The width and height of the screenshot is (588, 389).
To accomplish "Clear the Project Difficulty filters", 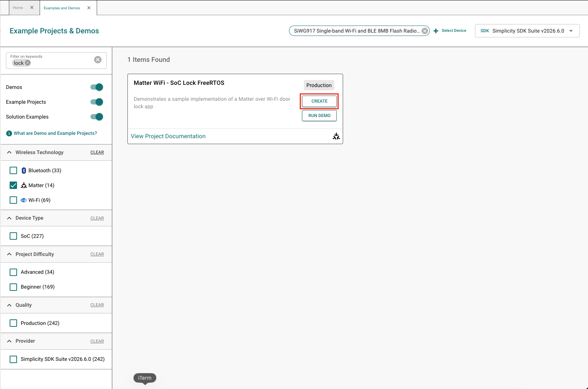I will coord(97,254).
